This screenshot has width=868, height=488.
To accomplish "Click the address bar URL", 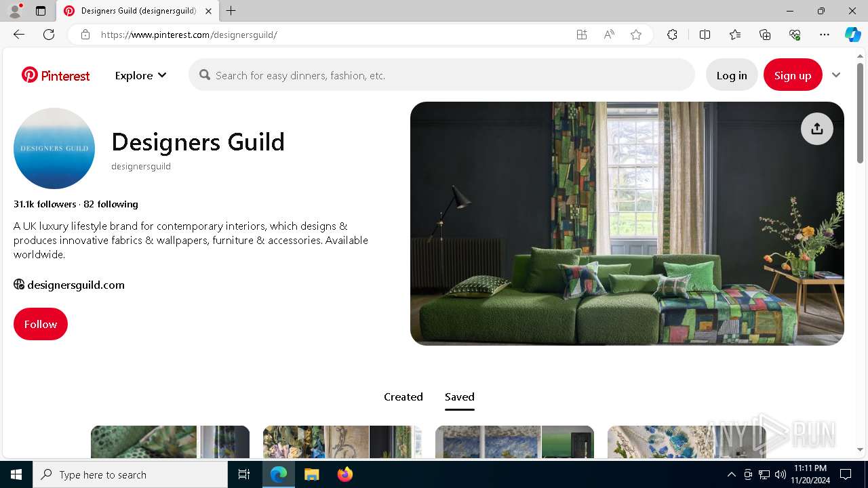I will tap(189, 35).
